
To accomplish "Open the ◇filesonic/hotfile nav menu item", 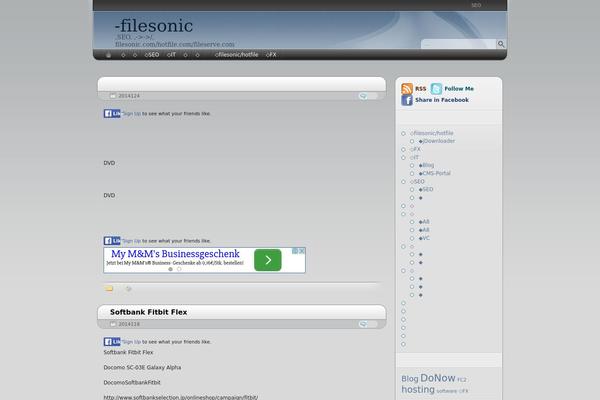I will click(236, 55).
